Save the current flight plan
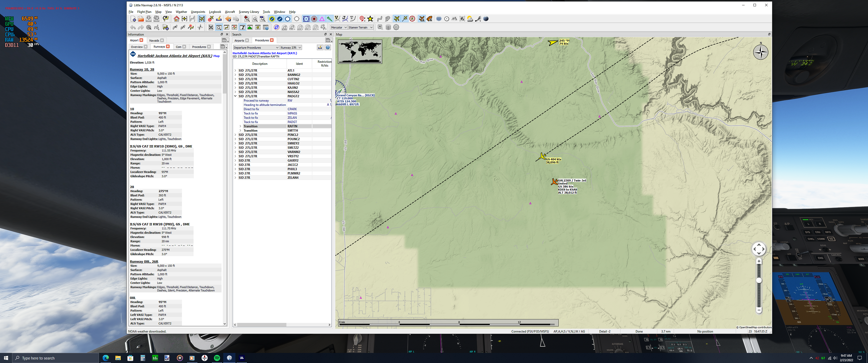This screenshot has height=363, width=868. click(x=149, y=19)
